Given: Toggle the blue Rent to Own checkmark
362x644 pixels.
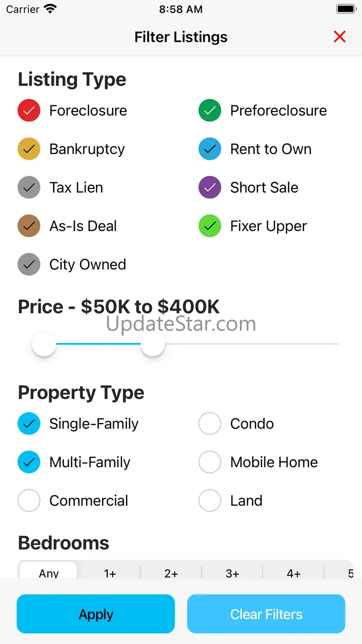Looking at the screenshot, I should coord(210,149).
